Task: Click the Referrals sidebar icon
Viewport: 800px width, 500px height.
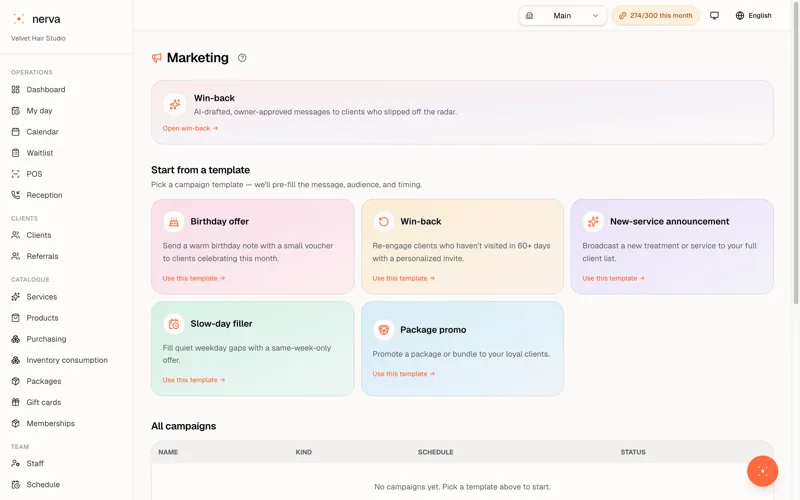Action: 16,256
